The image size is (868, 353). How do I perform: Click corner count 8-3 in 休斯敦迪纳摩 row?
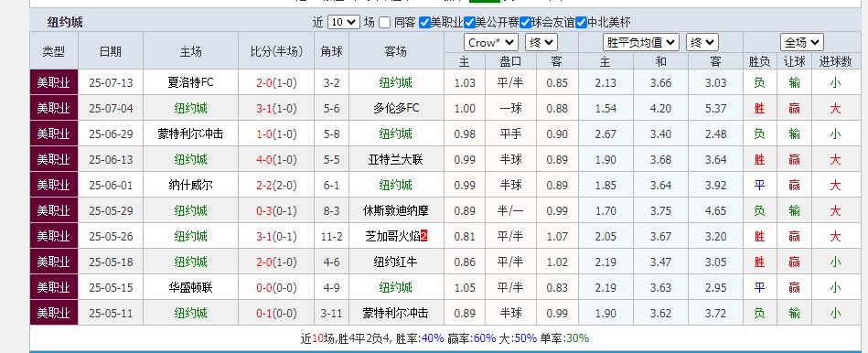[332, 211]
